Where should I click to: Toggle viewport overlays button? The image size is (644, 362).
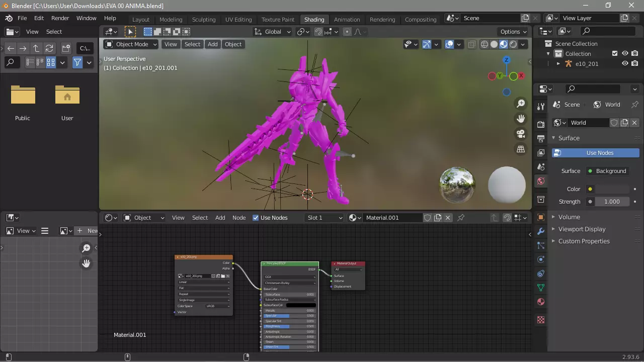[449, 44]
